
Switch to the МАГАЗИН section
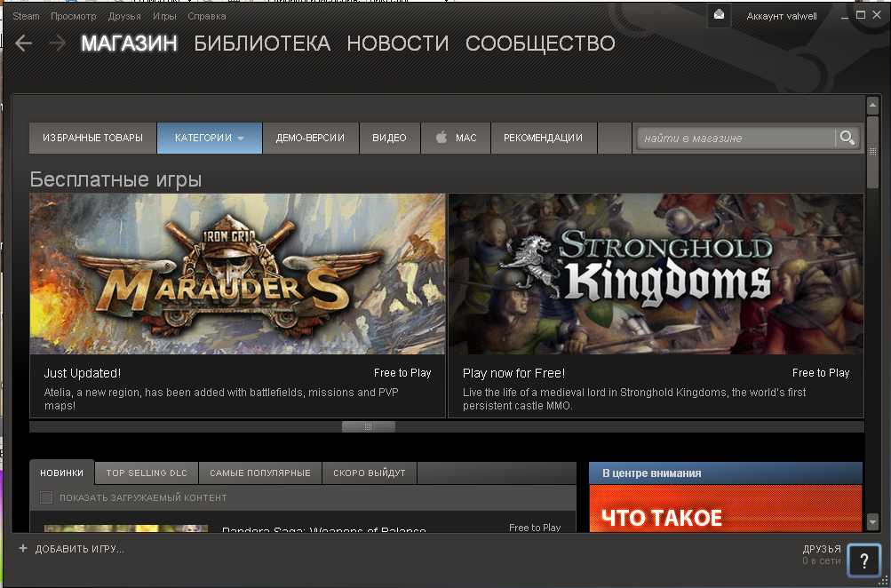(129, 44)
